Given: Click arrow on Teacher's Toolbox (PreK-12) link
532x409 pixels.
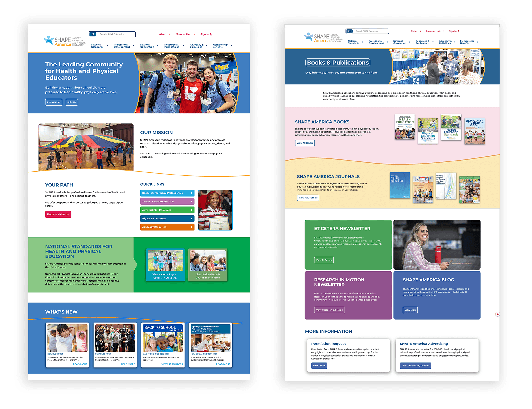Looking at the screenshot, I should pyautogui.click(x=192, y=202).
